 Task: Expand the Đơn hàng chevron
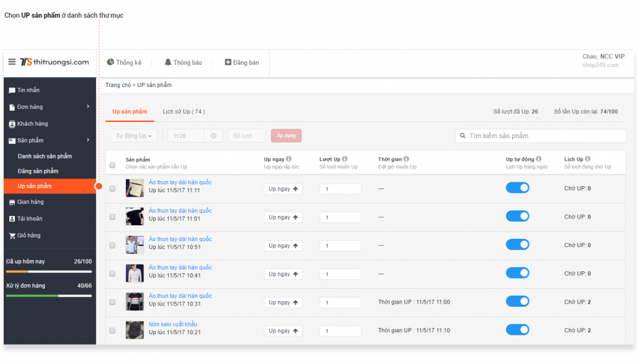[x=88, y=106]
